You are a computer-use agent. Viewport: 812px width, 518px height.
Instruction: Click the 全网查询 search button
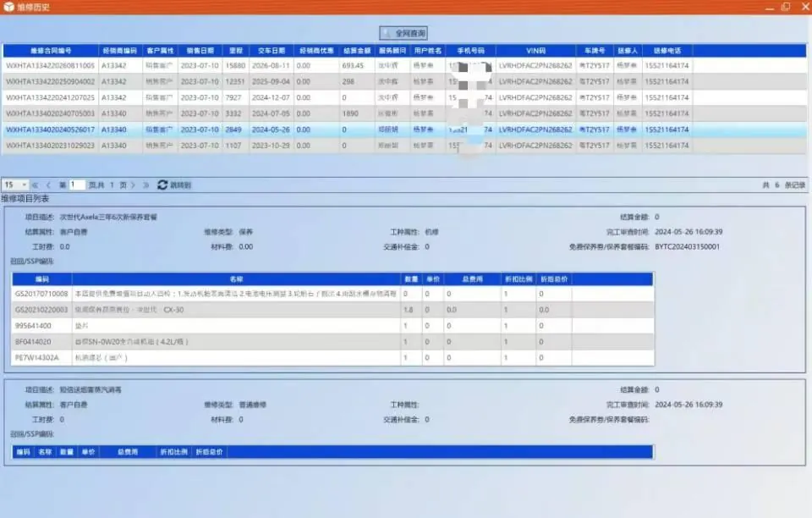(403, 33)
